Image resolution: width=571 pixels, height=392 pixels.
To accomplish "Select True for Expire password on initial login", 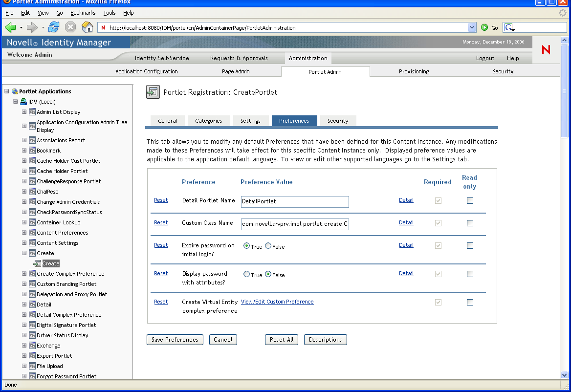I will coord(246,246).
